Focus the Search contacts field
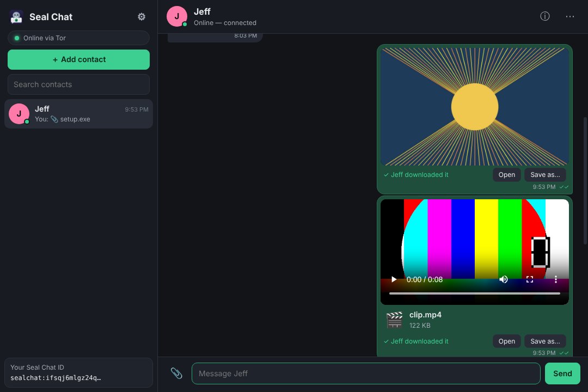The width and height of the screenshot is (588, 392). [x=79, y=84]
